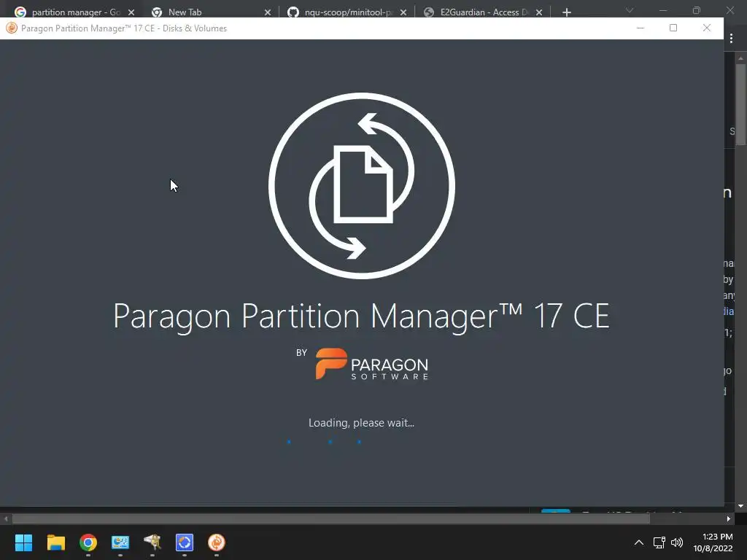Image resolution: width=747 pixels, height=560 pixels.
Task: Open the volume control in the system tray
Action: (676, 542)
